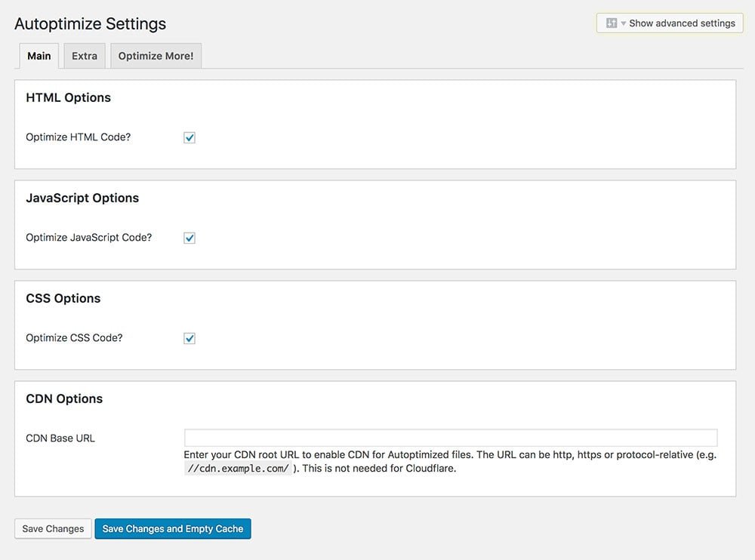The width and height of the screenshot is (755, 560).
Task: Click the JavaScript Options heading
Action: [x=82, y=198]
